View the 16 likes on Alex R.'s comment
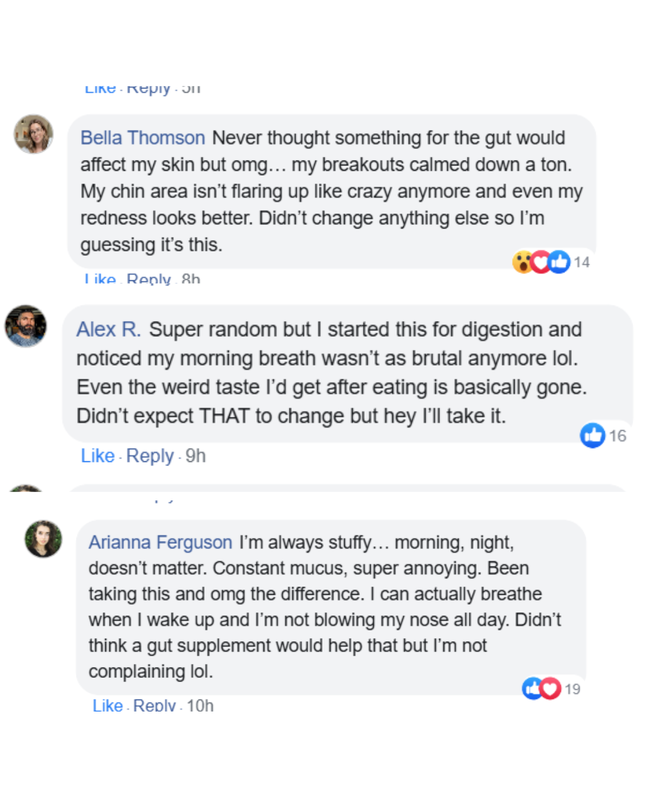Viewport: 650px width, 812px height. (x=617, y=436)
